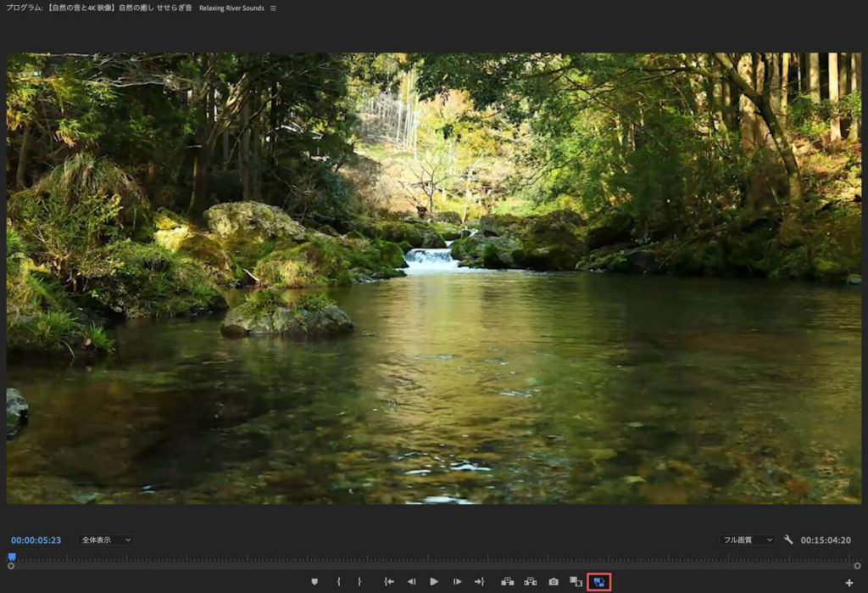Screen dimensions: 868x593
Task: Toggle the blue highlighted proxy button
Action: (599, 582)
